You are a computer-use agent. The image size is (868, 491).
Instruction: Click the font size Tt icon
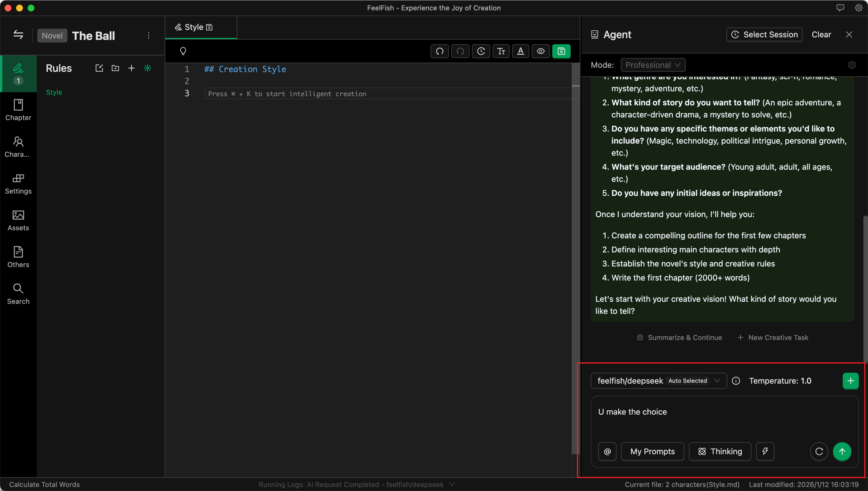coord(501,51)
